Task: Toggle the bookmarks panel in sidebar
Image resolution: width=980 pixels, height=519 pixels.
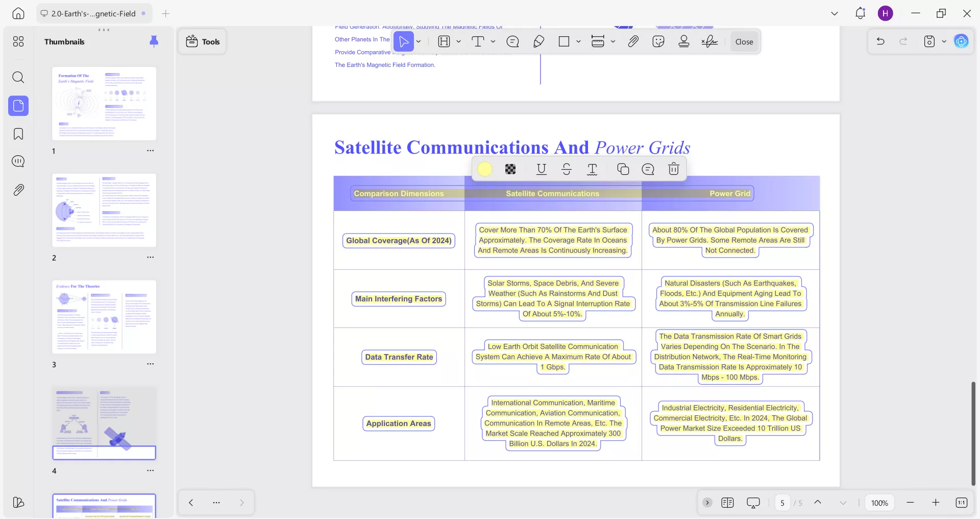Action: 18,134
